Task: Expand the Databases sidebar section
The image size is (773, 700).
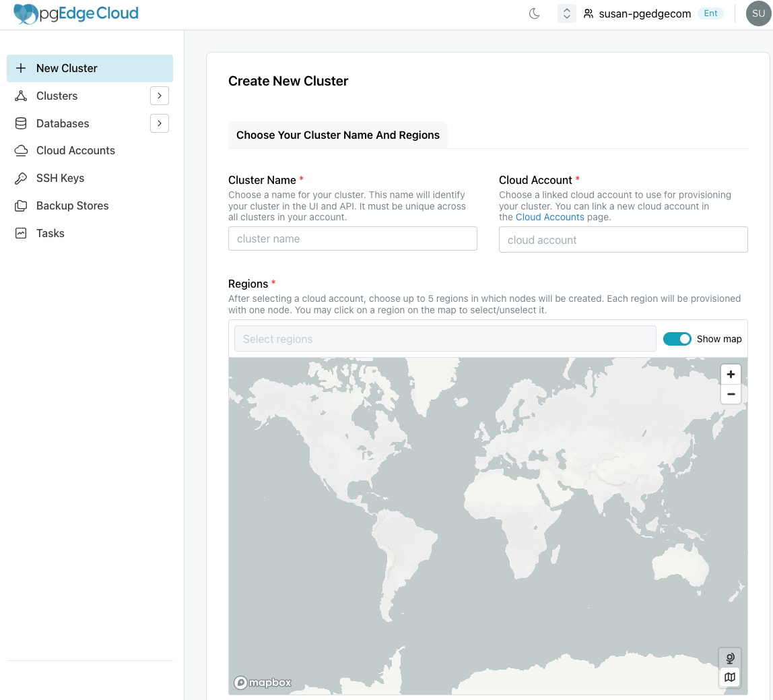Action: (x=159, y=123)
